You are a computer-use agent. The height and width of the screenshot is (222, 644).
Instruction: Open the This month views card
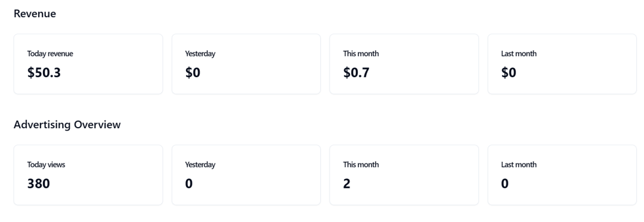point(404,175)
